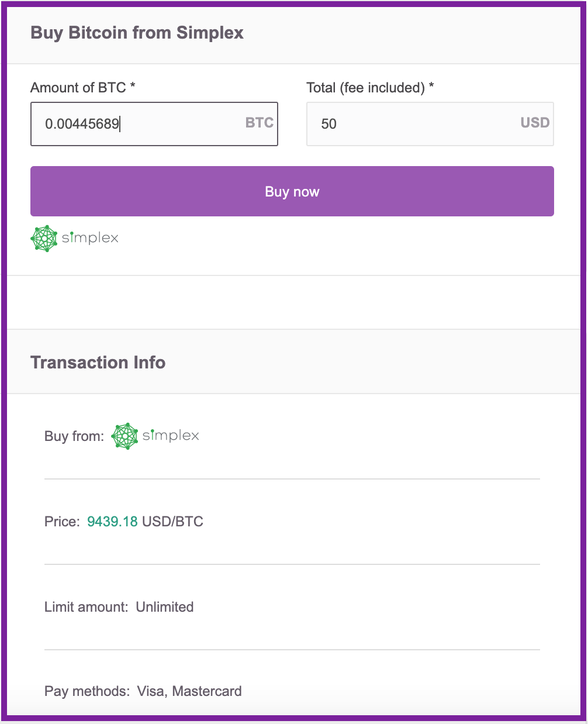Select the Transaction Info section header
The width and height of the screenshot is (588, 724).
(x=98, y=362)
